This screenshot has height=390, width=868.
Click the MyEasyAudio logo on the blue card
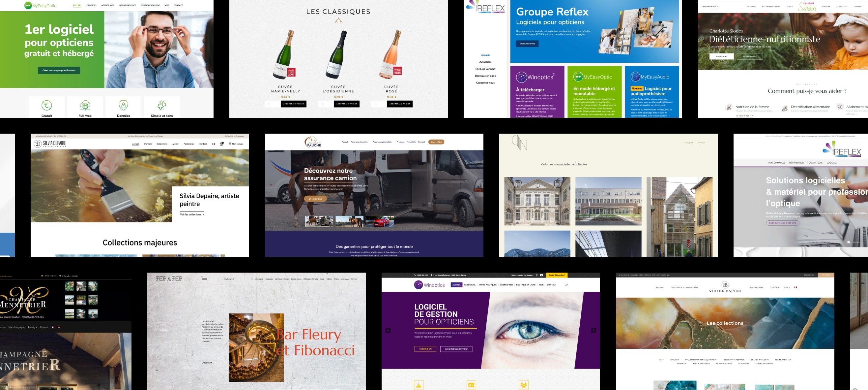coord(650,77)
